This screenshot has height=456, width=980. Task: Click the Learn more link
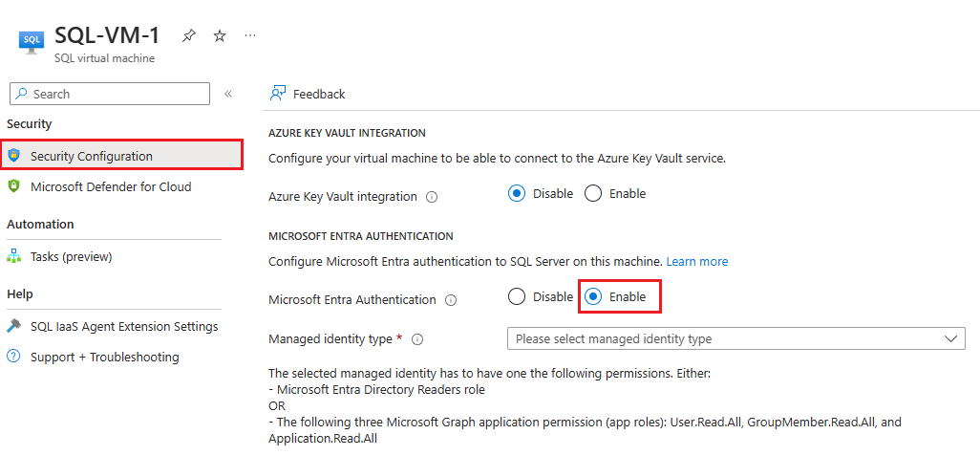point(697,261)
